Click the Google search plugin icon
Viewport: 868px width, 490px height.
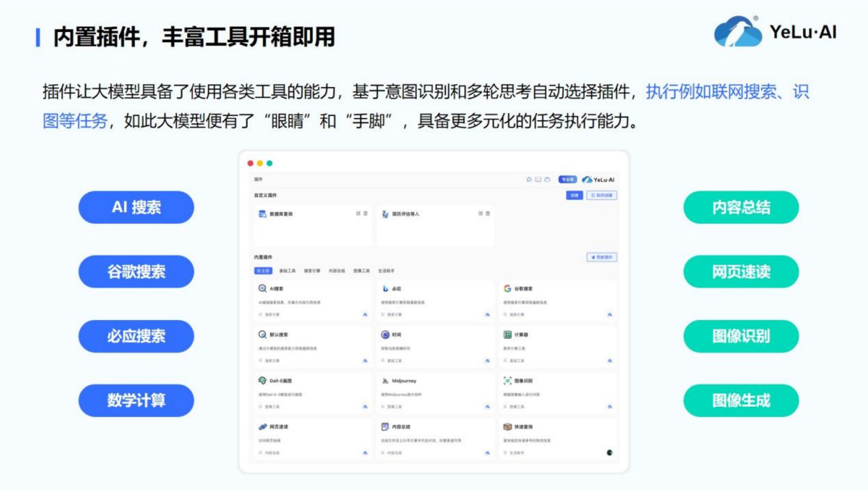pos(507,289)
